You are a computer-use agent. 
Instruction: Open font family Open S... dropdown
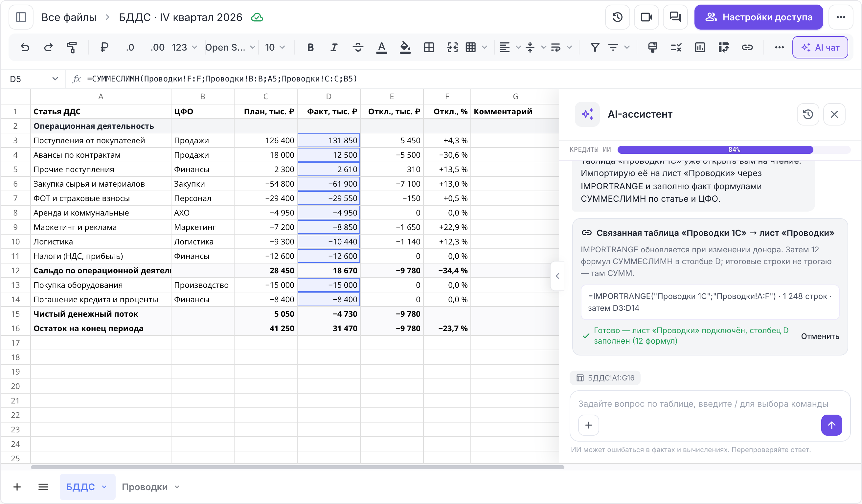230,47
